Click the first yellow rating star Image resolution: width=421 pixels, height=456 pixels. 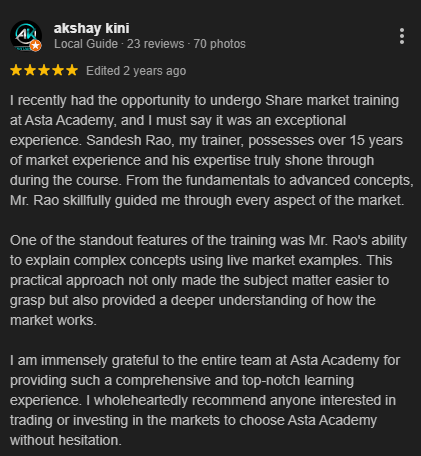pos(16,70)
